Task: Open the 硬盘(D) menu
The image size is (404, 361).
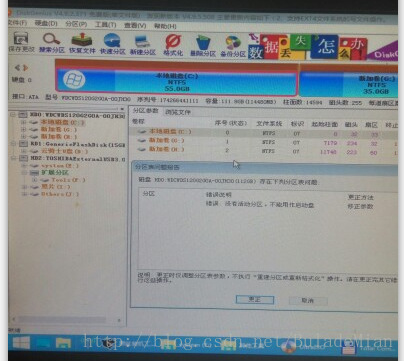Action: point(46,23)
